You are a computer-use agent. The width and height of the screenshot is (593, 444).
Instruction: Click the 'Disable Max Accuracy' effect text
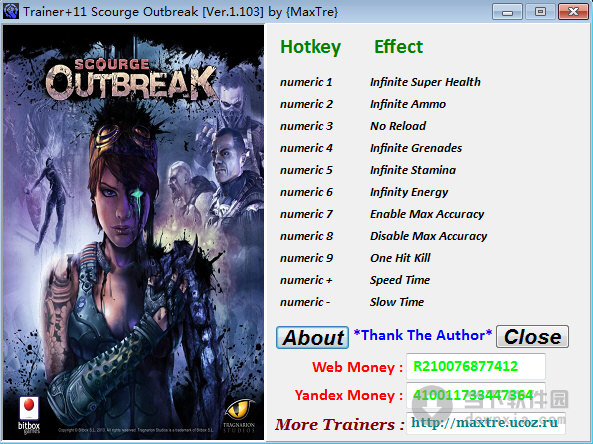[428, 236]
